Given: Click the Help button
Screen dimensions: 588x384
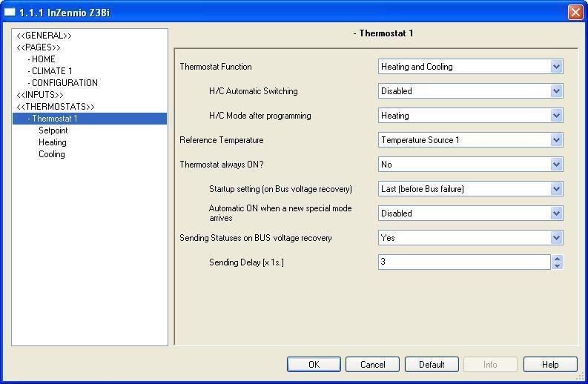Looking at the screenshot, I should click(550, 365).
